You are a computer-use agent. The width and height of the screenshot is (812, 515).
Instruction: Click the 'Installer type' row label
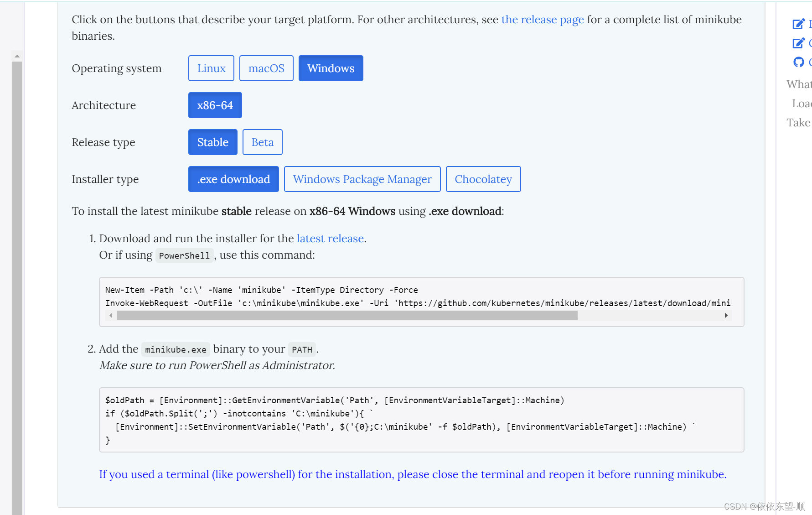tap(105, 179)
